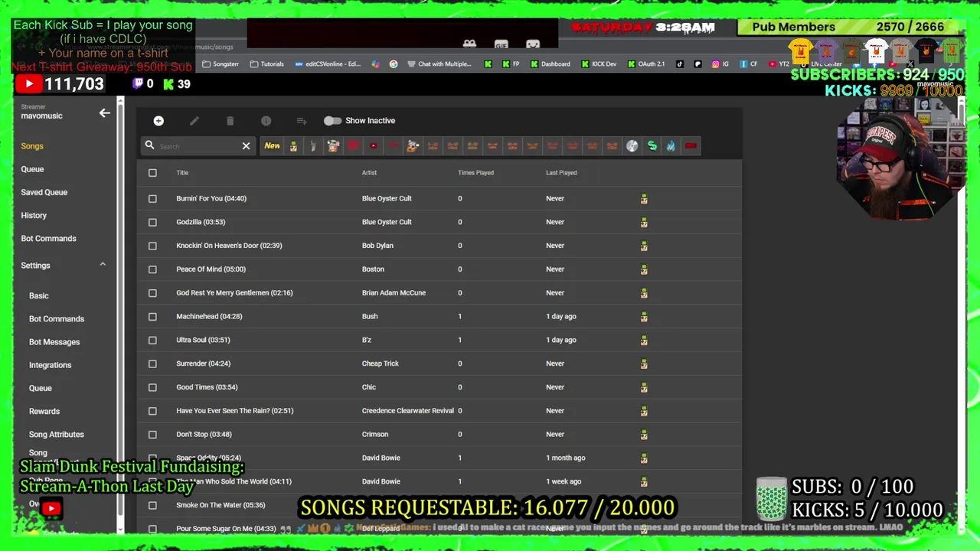Select the green dollar attribute filter
980x551 pixels.
tap(652, 145)
